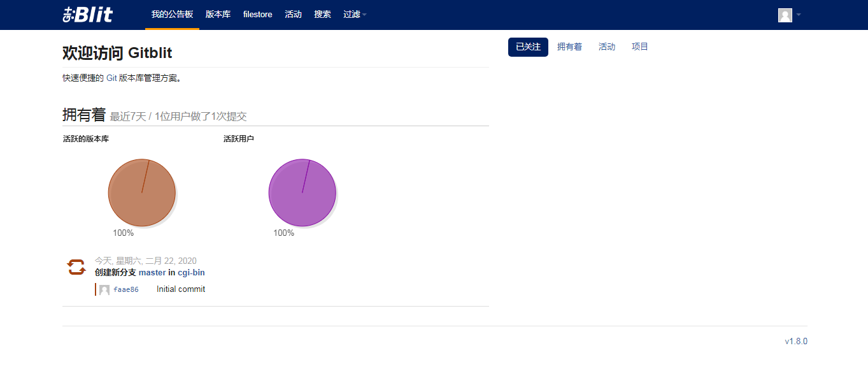Click the branch refresh icon next to commit entry
This screenshot has height=392, width=868.
coord(76,267)
